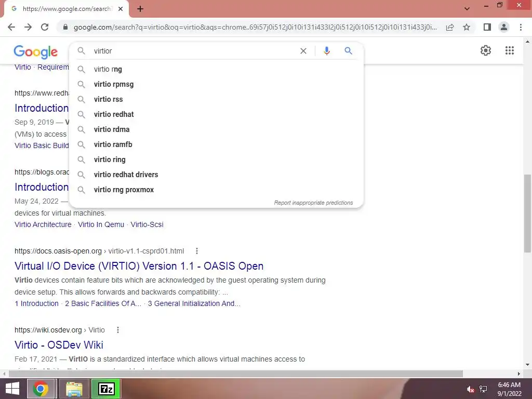Open the '1 Introduction' sitelink
The height and width of the screenshot is (399, 532).
(x=37, y=303)
